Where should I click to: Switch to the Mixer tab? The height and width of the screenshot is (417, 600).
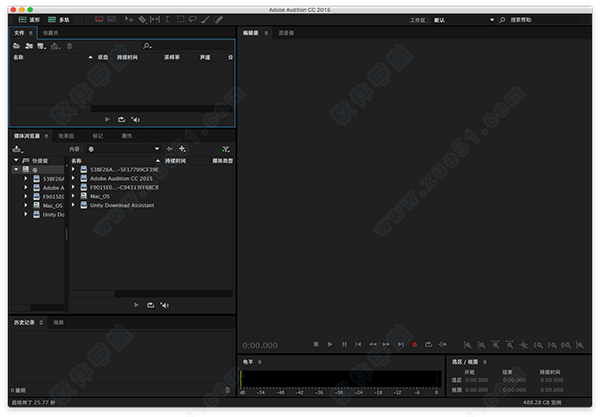(x=286, y=33)
